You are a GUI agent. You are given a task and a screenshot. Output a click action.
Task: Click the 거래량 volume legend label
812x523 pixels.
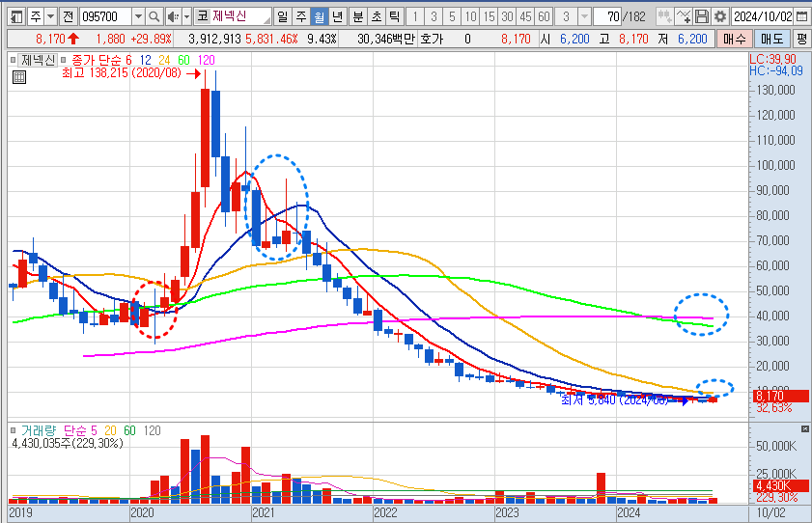[x=39, y=430]
